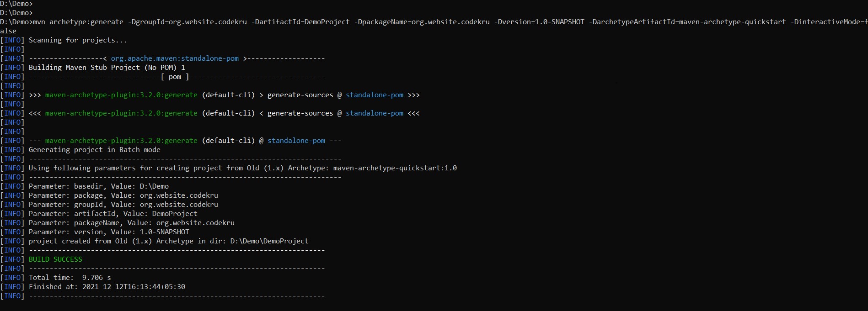Click 'standalone-pom' on the '---' plugin line
868x311 pixels.
click(x=296, y=141)
